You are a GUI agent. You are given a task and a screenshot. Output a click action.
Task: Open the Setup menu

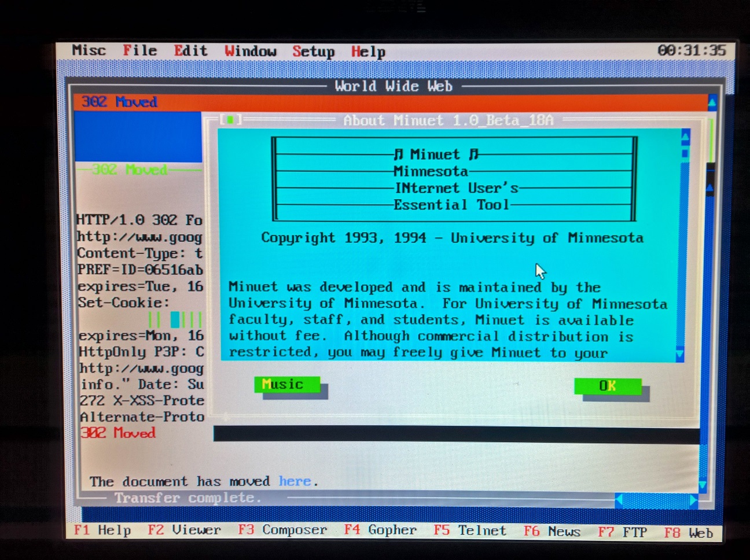[313, 51]
